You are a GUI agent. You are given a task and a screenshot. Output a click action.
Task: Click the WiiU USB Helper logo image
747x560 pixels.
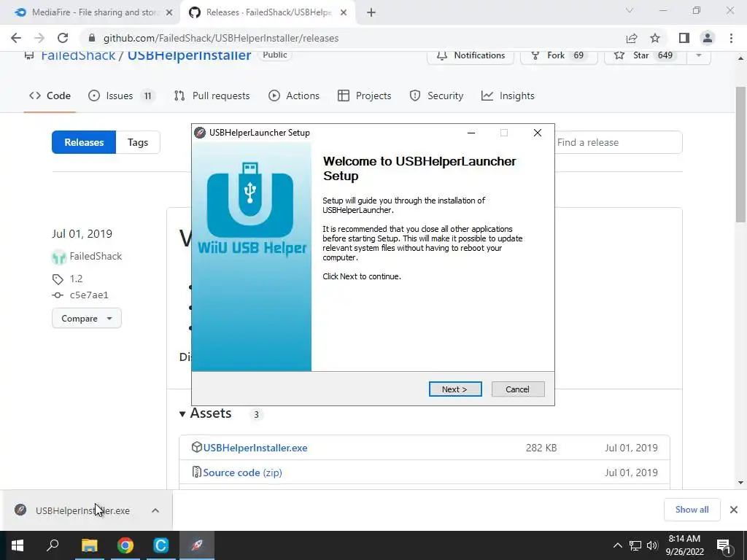click(x=252, y=209)
